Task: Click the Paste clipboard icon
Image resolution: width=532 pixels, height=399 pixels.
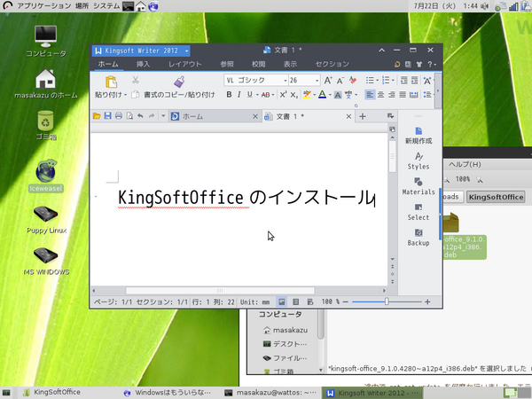Action: (112, 82)
